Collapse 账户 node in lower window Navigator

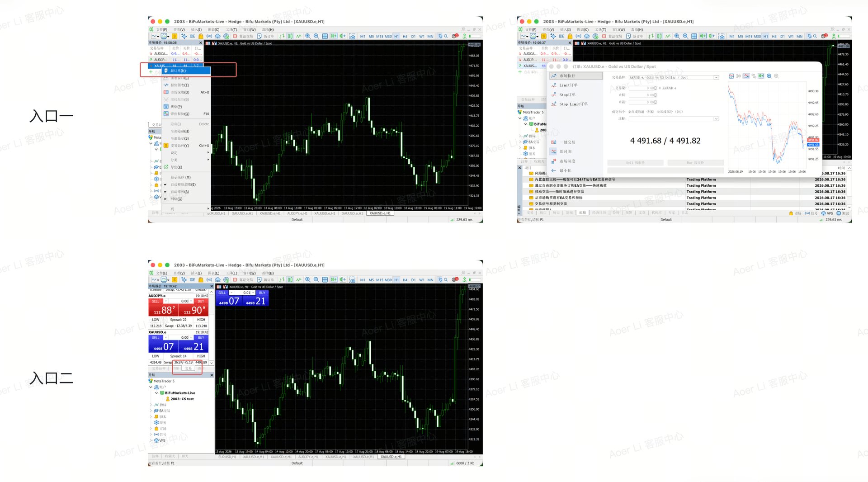[151, 387]
